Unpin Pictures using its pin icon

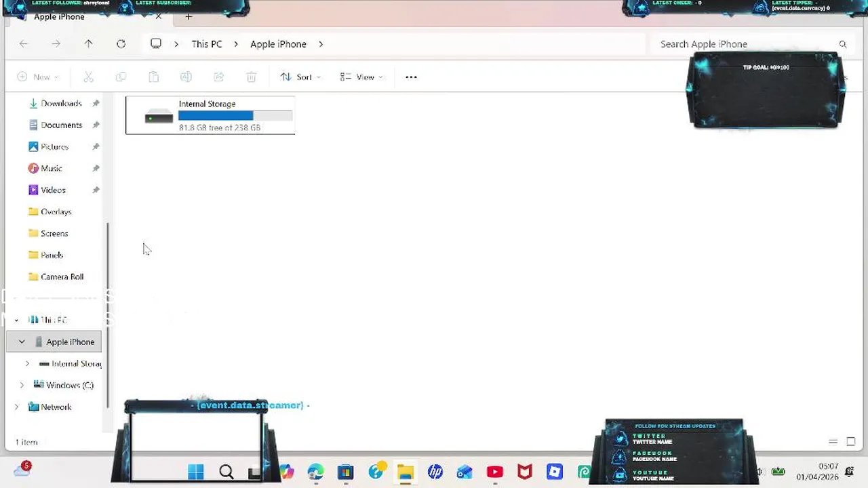(x=96, y=147)
